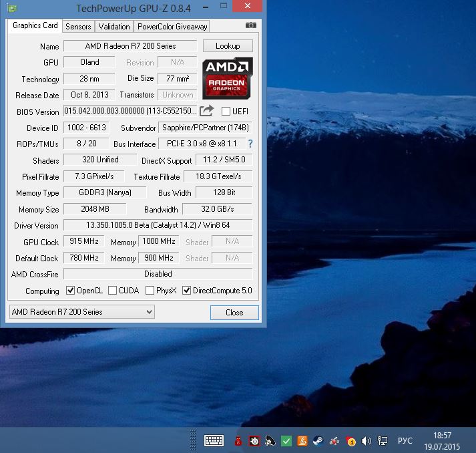Click the BIOS export share icon
The width and height of the screenshot is (476, 453).
pyautogui.click(x=207, y=111)
